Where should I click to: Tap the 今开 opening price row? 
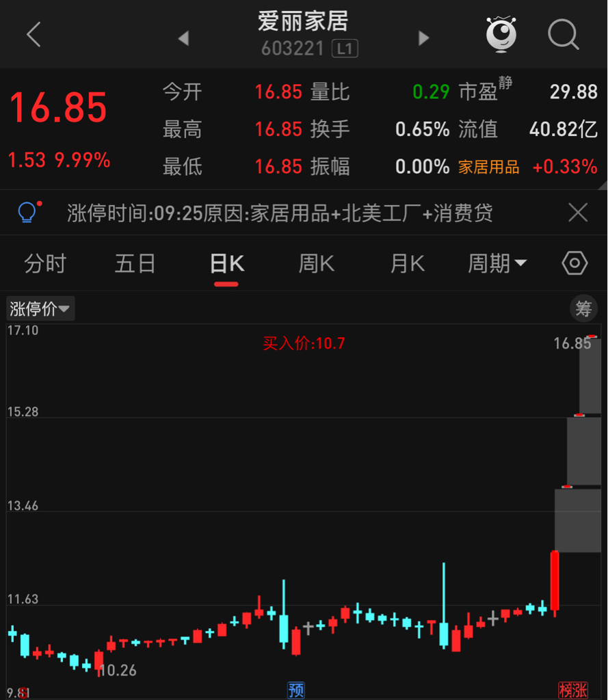233,92
